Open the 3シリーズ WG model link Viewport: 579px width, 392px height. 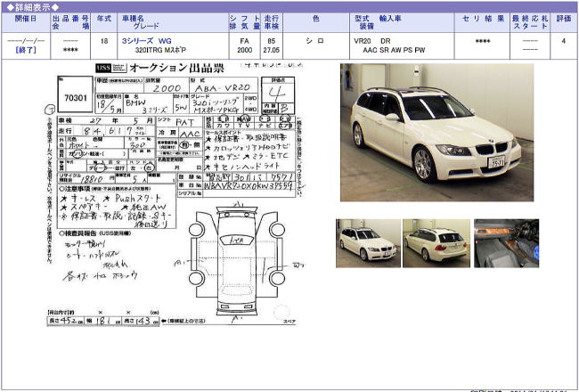tap(147, 41)
